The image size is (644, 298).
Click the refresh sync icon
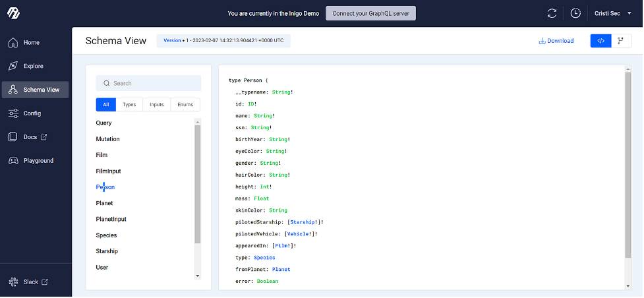point(552,13)
